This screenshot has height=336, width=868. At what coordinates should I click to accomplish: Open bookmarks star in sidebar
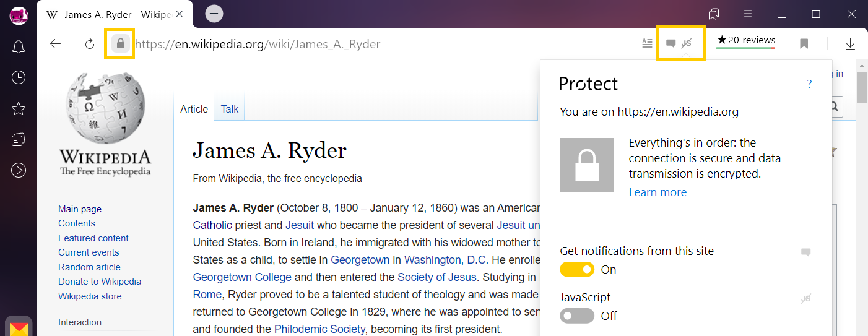19,109
